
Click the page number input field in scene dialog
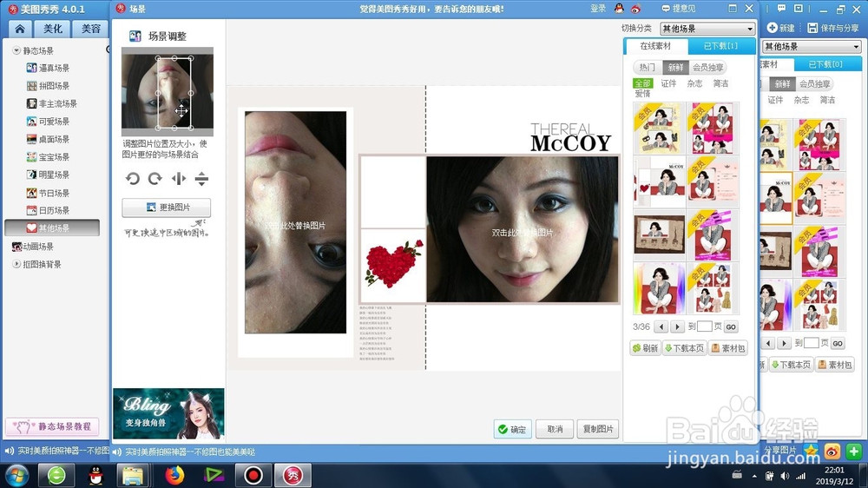704,326
